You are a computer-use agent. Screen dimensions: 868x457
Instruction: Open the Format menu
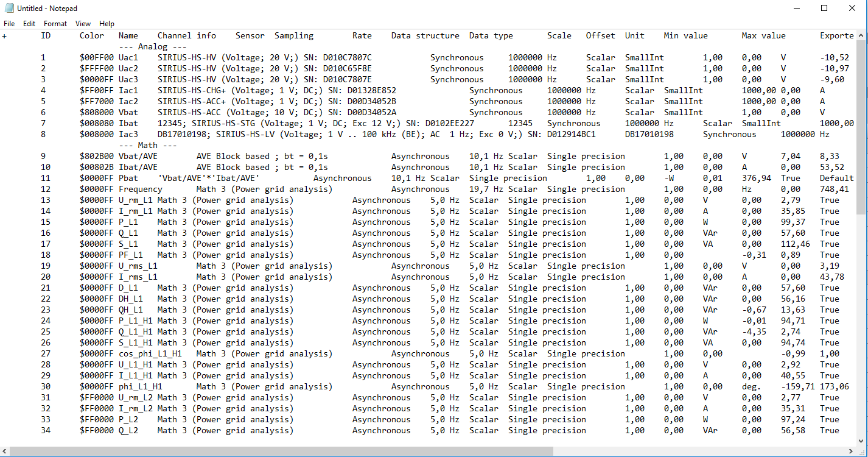[55, 24]
